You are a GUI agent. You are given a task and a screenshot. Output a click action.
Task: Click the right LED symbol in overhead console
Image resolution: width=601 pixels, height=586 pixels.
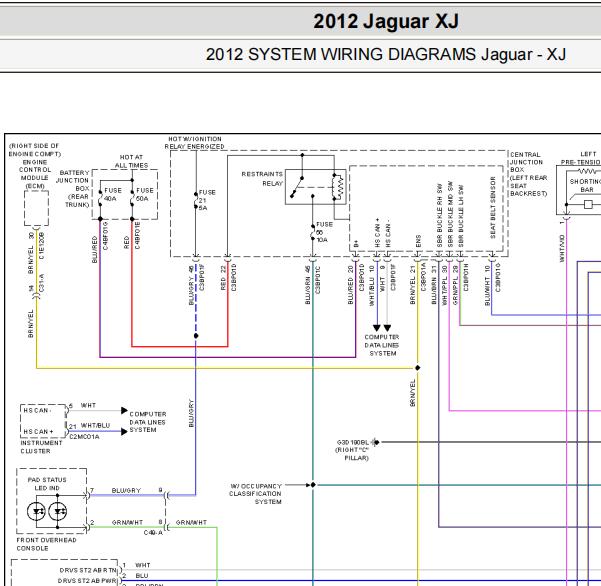58,511
